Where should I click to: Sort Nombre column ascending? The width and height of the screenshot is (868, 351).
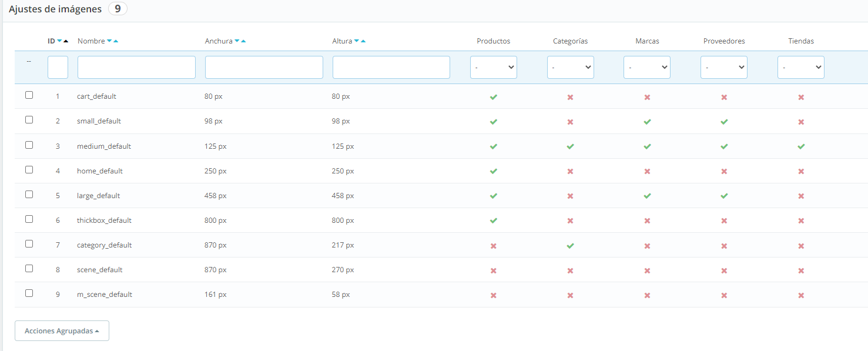click(116, 41)
